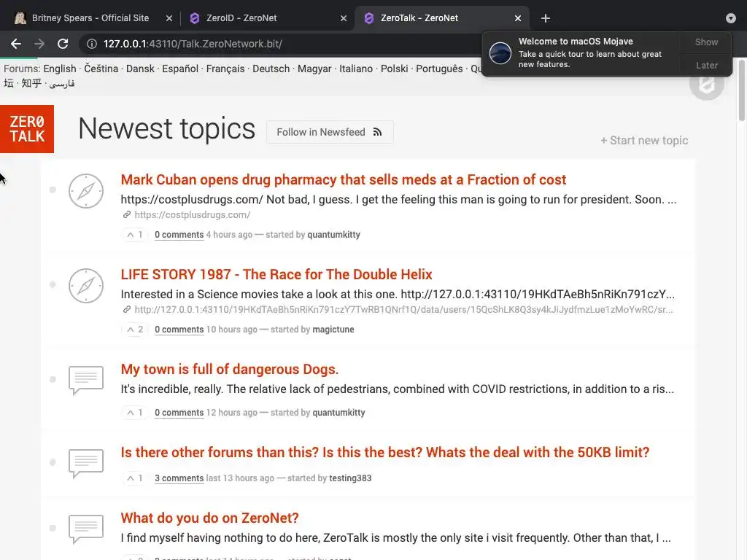747x560 pixels.
Task: Click the speech bubble icon beside dangerous Dogs topic
Action: (86, 380)
